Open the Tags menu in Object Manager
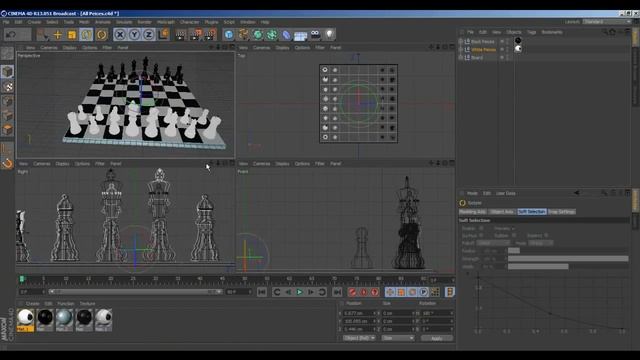 (531, 32)
